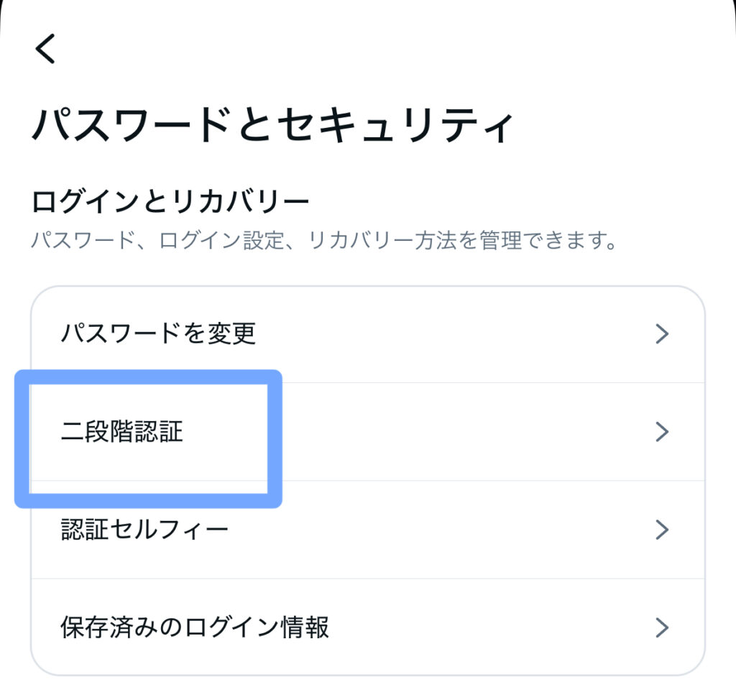The image size is (736, 700).
Task: Tap the back arrow icon
Action: click(45, 50)
